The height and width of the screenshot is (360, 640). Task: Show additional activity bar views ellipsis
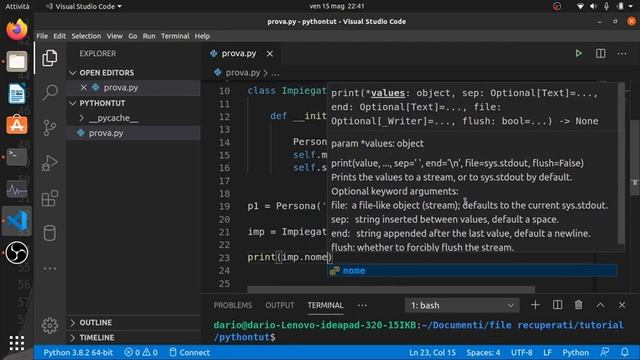pos(50,268)
